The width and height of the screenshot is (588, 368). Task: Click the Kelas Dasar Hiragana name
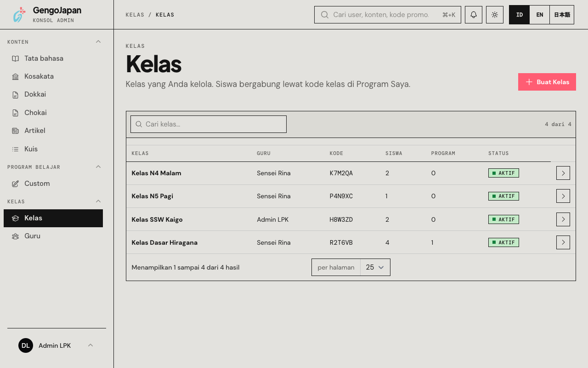[x=164, y=242]
